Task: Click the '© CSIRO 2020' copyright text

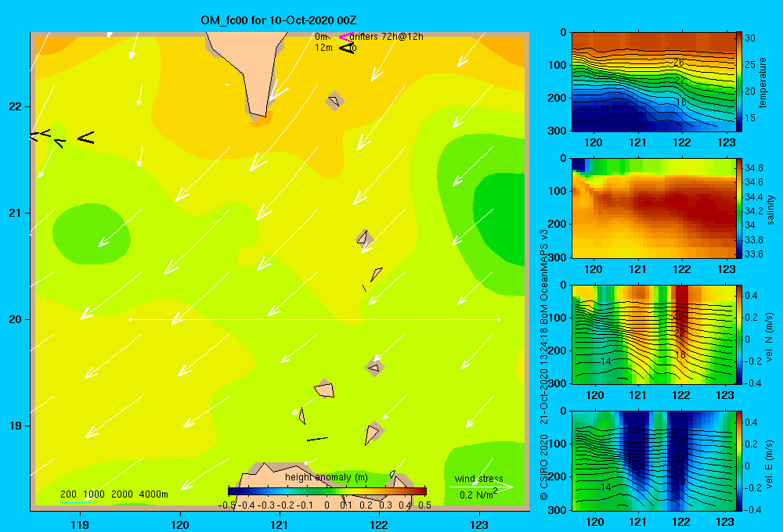Action: (544, 466)
